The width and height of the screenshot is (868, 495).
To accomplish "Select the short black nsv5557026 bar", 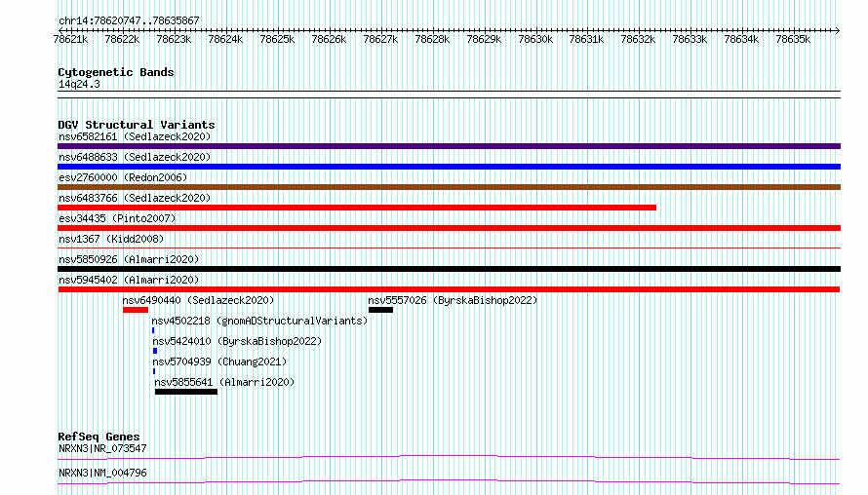I will (381, 310).
